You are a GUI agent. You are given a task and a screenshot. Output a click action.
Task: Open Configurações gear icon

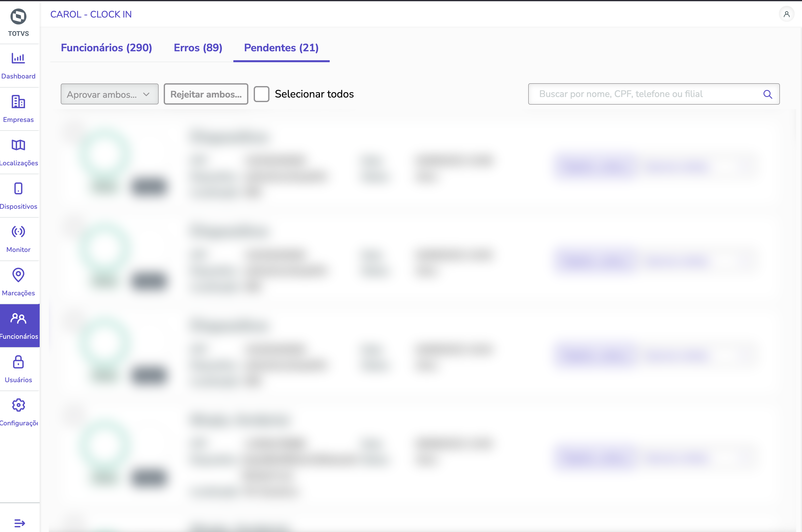[x=18, y=405]
